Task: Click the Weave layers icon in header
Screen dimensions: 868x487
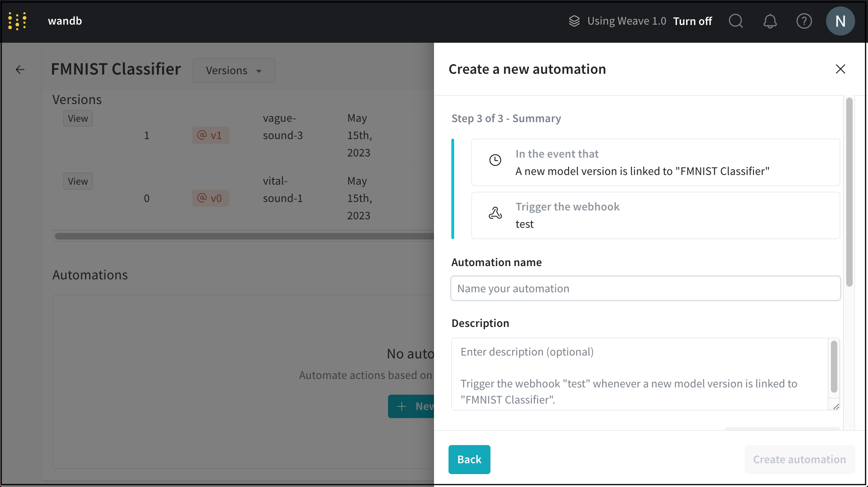Action: click(x=574, y=21)
